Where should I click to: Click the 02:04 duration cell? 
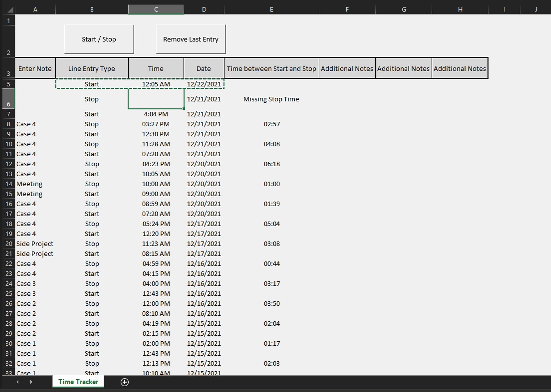point(272,323)
